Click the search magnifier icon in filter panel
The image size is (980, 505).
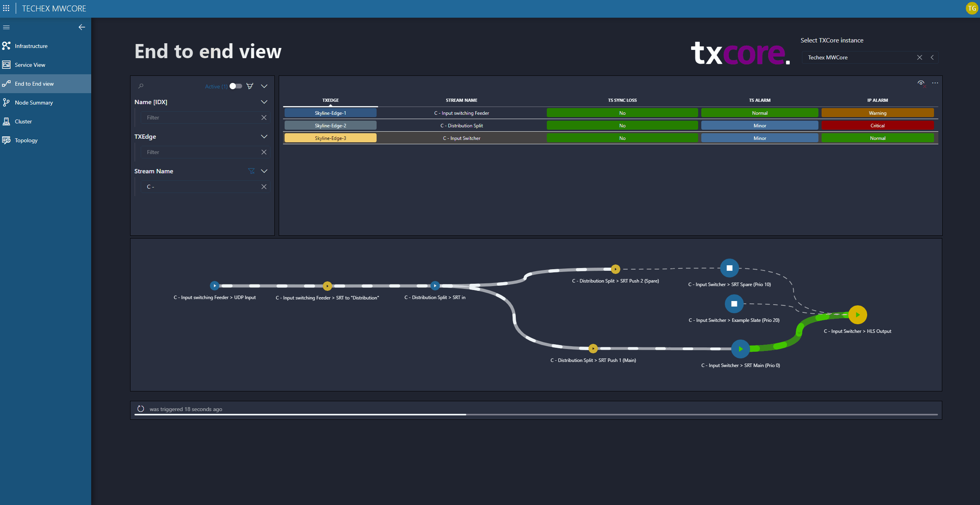(x=141, y=86)
